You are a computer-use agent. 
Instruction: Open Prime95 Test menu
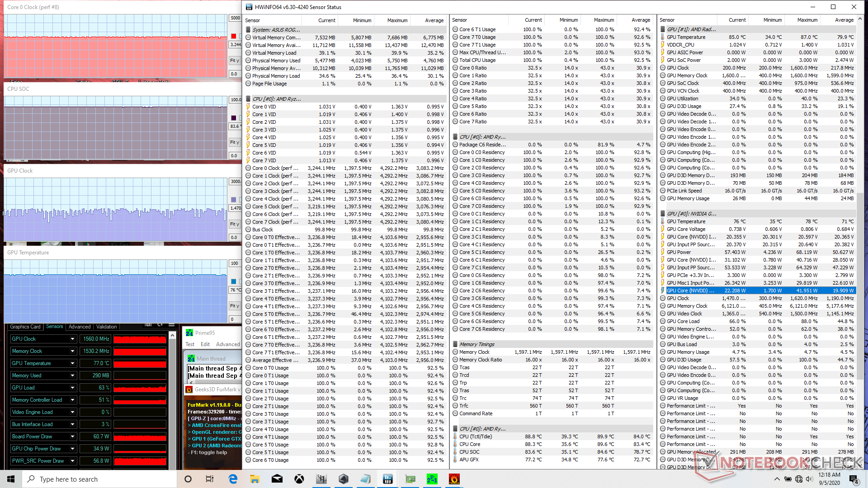click(x=190, y=344)
